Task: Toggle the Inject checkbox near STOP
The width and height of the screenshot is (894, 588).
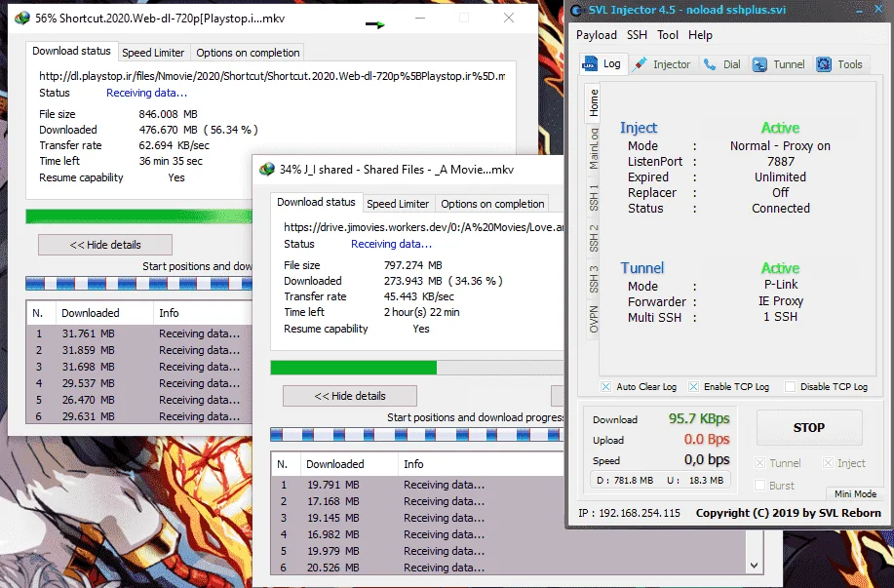Action: (x=828, y=463)
